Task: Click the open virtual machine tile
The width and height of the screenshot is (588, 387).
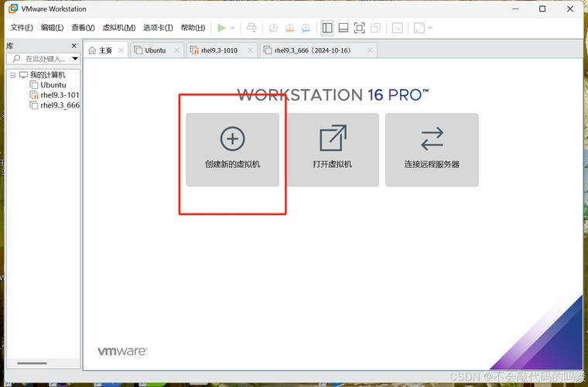Action: pyautogui.click(x=332, y=149)
